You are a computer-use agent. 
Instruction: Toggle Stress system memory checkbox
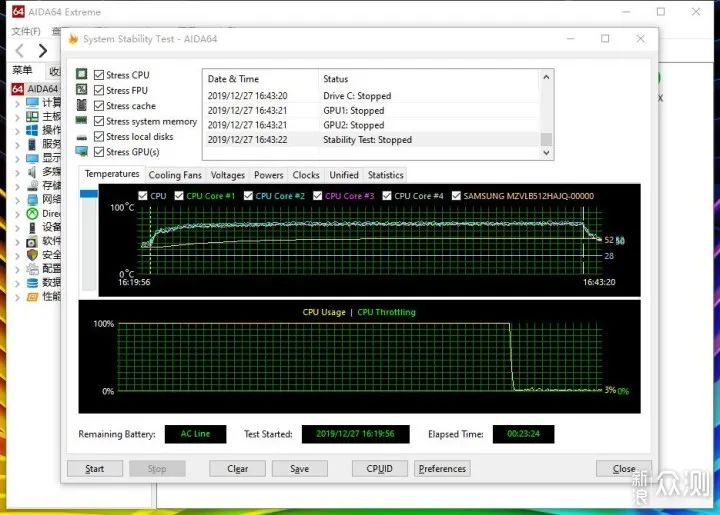point(99,121)
